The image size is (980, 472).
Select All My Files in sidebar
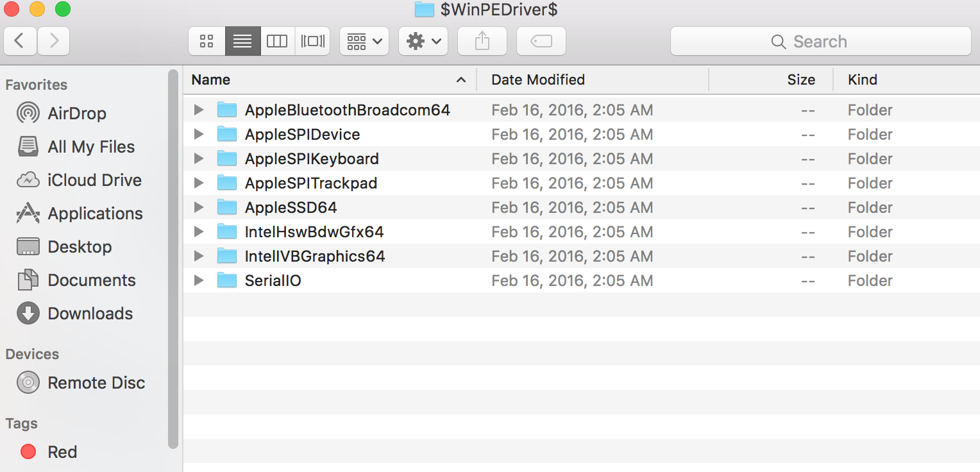tap(76, 147)
